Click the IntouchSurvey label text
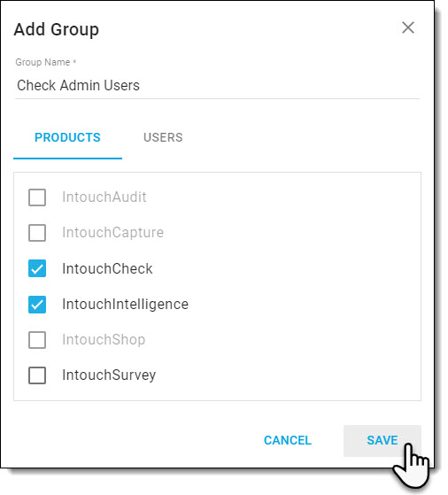This screenshot has height=495, width=448. pos(109,375)
